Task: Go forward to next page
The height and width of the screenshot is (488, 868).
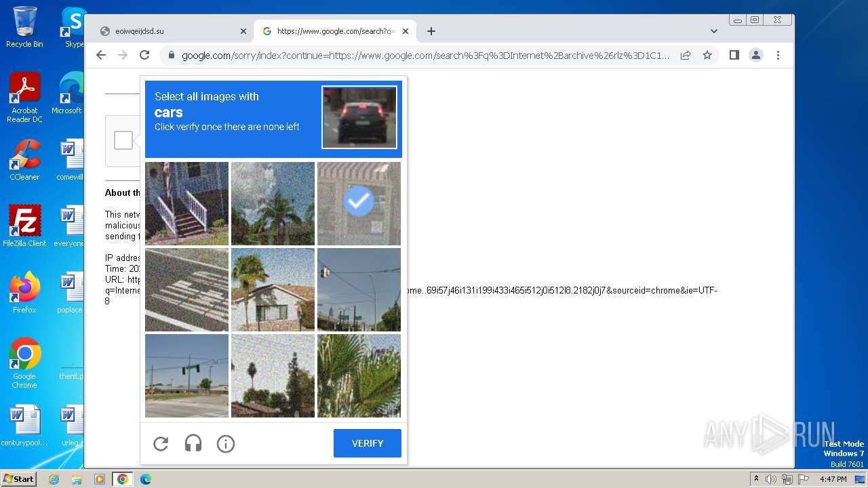Action: (x=123, y=56)
